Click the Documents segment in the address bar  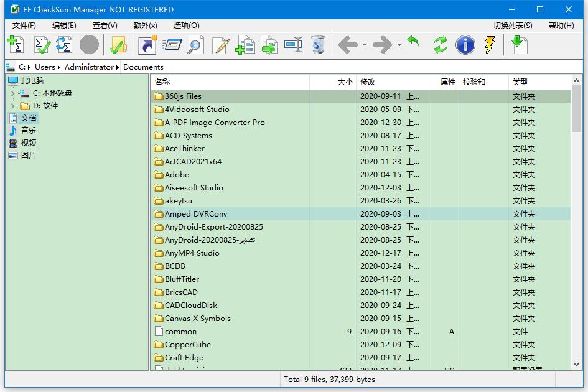click(x=144, y=67)
